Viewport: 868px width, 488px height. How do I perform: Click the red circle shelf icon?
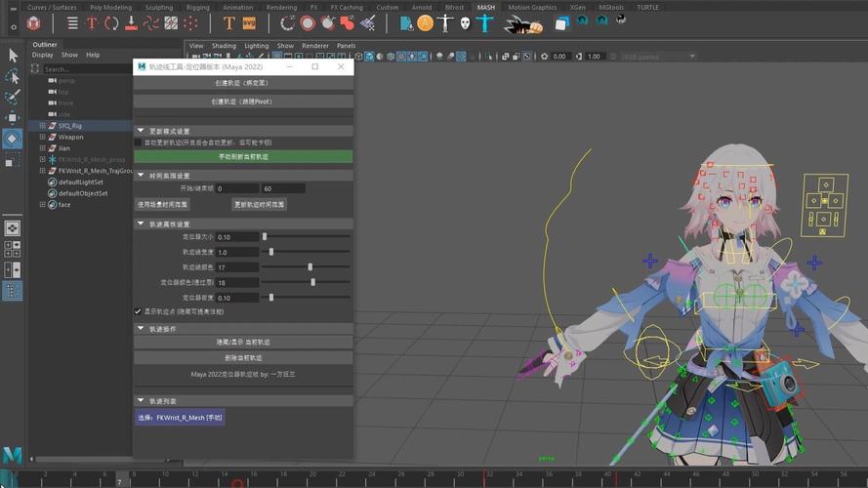pos(308,23)
